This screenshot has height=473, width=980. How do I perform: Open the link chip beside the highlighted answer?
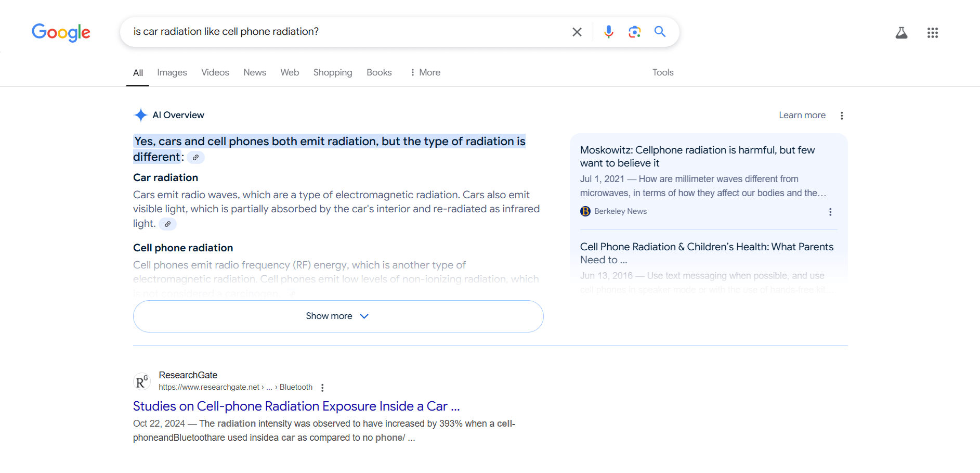pos(195,157)
